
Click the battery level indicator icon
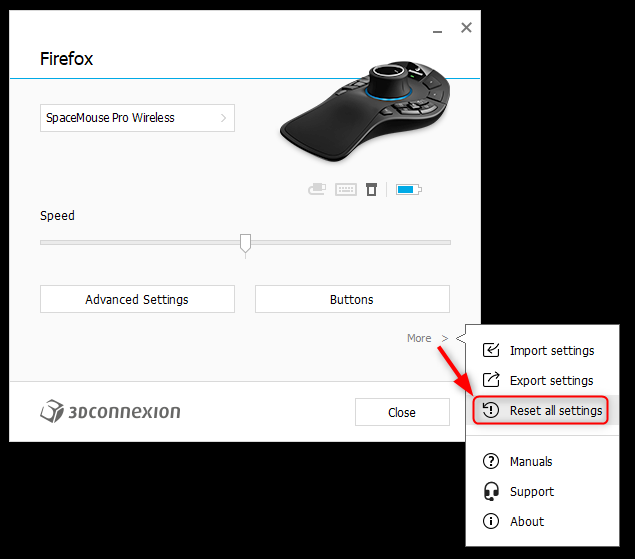[x=409, y=189]
